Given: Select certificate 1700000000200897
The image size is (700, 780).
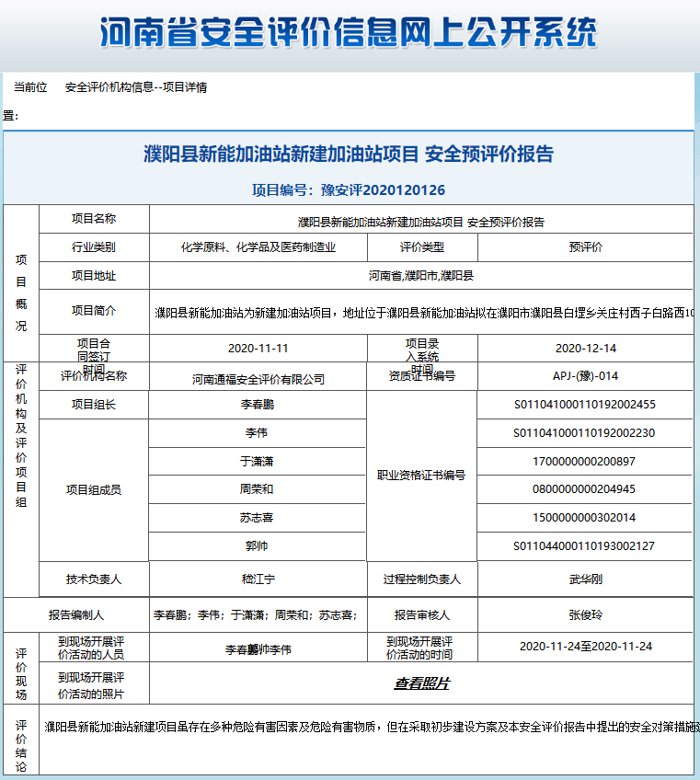Looking at the screenshot, I should 584,461.
